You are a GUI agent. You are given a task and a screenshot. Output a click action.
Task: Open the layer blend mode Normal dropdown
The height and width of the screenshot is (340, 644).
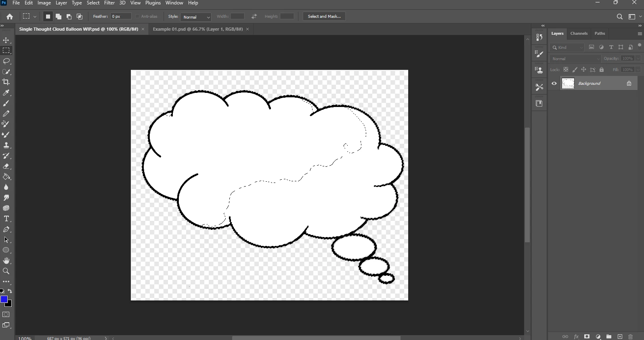575,59
